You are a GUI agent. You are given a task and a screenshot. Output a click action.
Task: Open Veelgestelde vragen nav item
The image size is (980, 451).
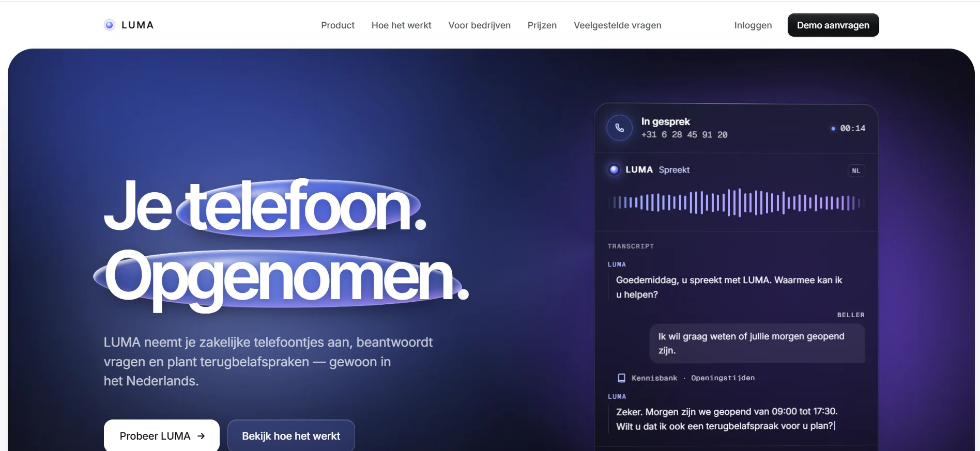(x=617, y=25)
